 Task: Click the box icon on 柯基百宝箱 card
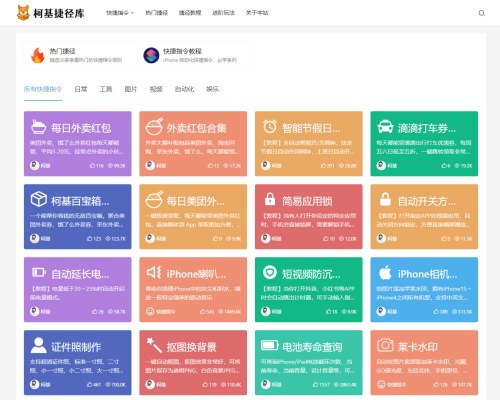click(x=39, y=199)
